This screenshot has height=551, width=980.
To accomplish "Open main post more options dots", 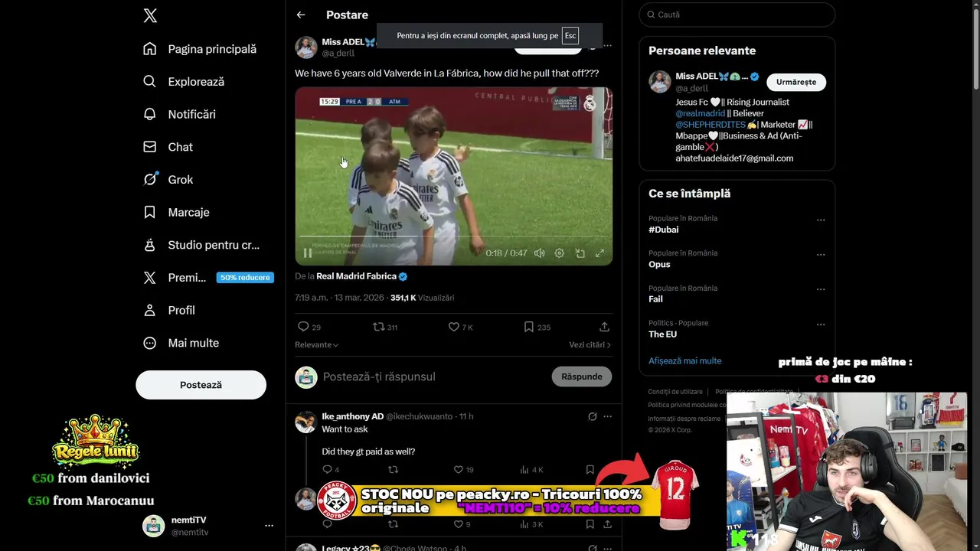I will 607,46.
